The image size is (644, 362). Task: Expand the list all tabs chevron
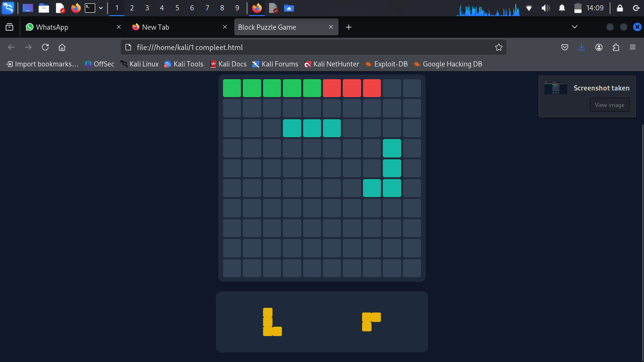click(x=574, y=27)
